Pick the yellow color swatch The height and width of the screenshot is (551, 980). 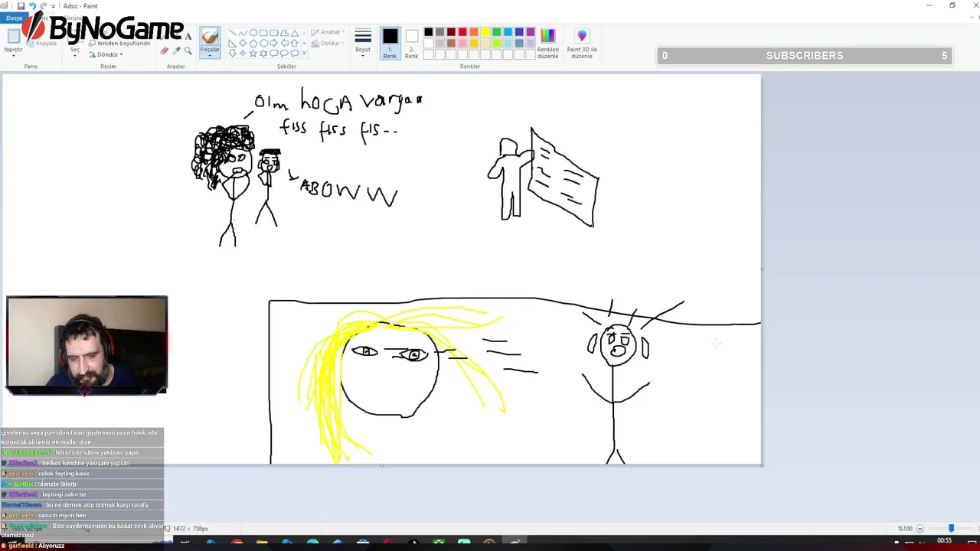(485, 31)
